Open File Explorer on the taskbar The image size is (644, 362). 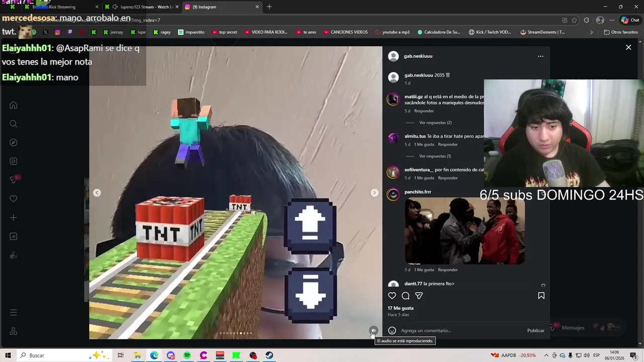click(137, 355)
